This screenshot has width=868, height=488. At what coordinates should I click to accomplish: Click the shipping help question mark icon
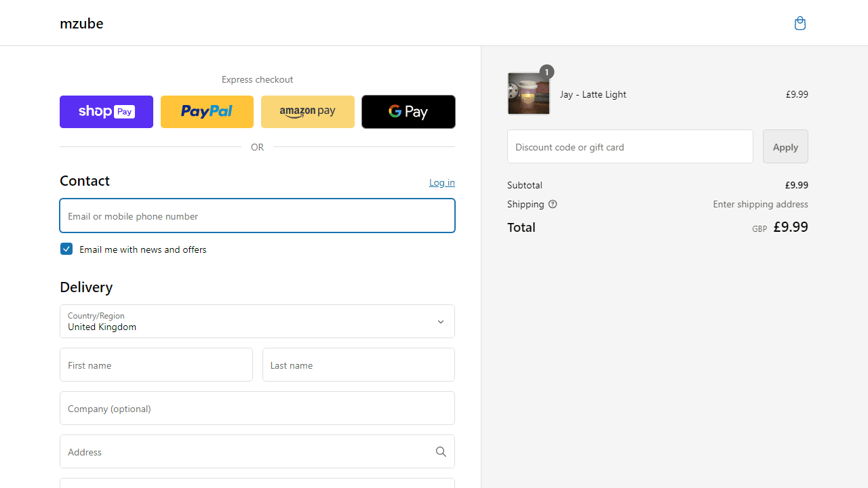(553, 204)
